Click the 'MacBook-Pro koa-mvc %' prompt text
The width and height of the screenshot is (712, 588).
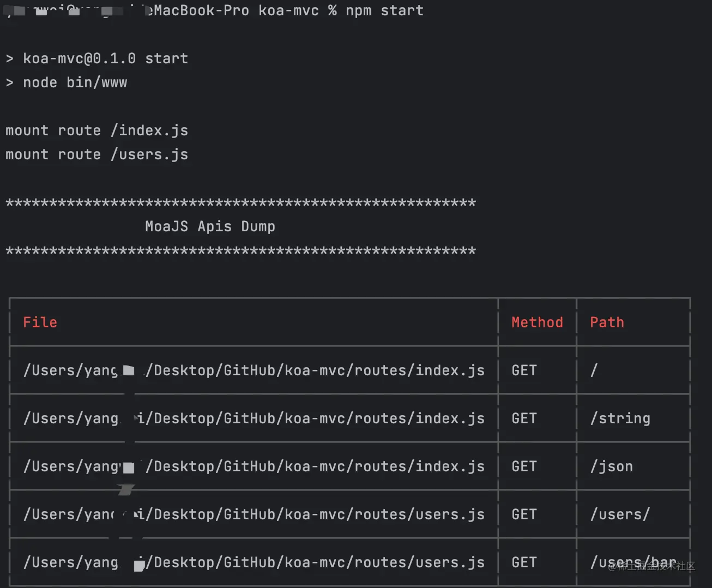(245, 10)
